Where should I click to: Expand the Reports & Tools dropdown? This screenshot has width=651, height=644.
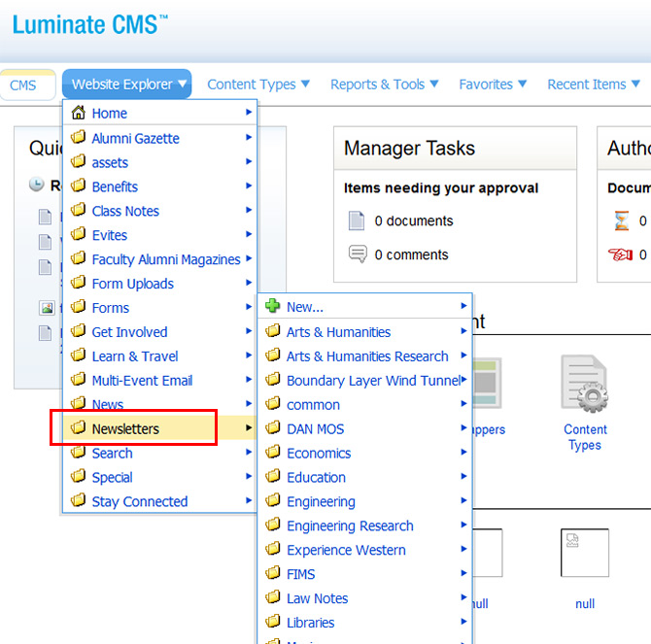click(385, 85)
